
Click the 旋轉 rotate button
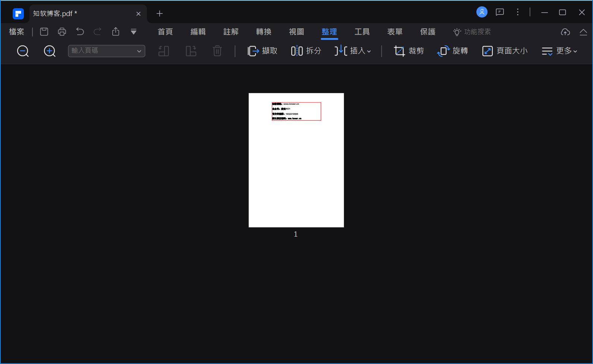[452, 51]
